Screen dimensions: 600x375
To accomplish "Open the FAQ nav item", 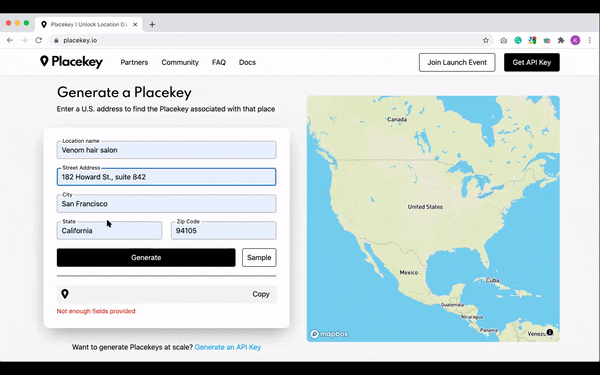I will pyautogui.click(x=219, y=62).
